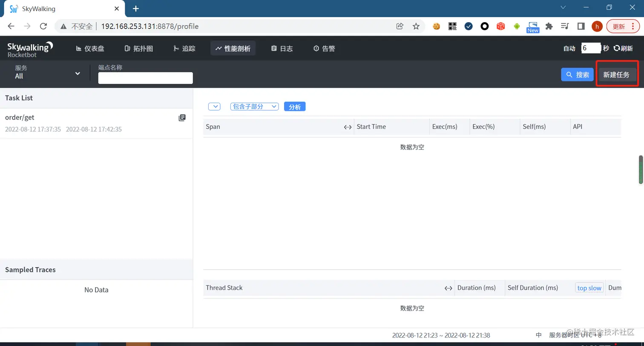Open the extensions puzzle icon
The width and height of the screenshot is (644, 346).
point(549,26)
